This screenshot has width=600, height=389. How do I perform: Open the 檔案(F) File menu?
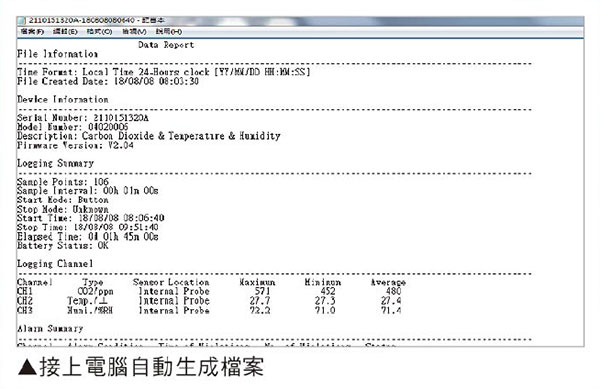[x=32, y=31]
